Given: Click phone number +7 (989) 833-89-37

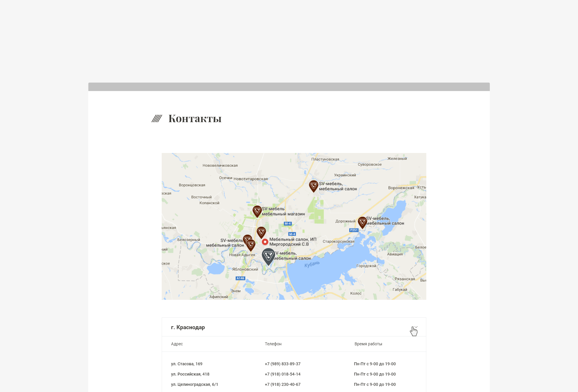Looking at the screenshot, I should tap(283, 364).
